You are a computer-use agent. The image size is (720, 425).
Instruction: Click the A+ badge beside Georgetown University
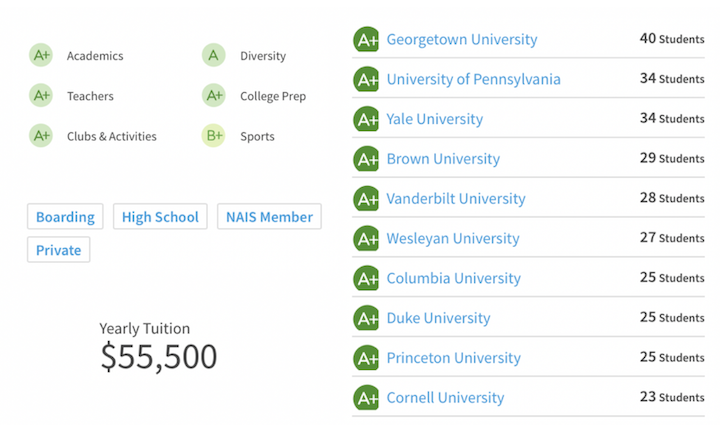(366, 39)
